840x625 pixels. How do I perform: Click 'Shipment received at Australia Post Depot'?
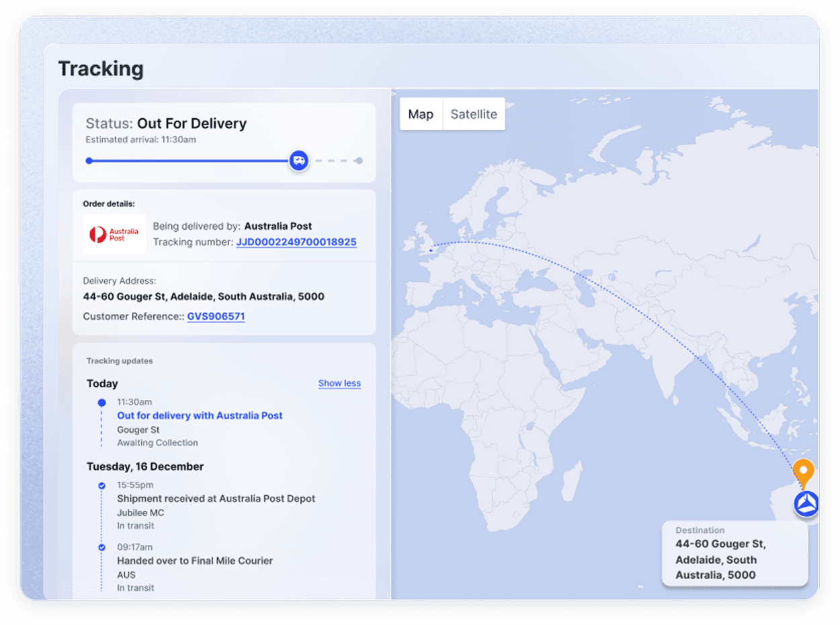pos(216,499)
